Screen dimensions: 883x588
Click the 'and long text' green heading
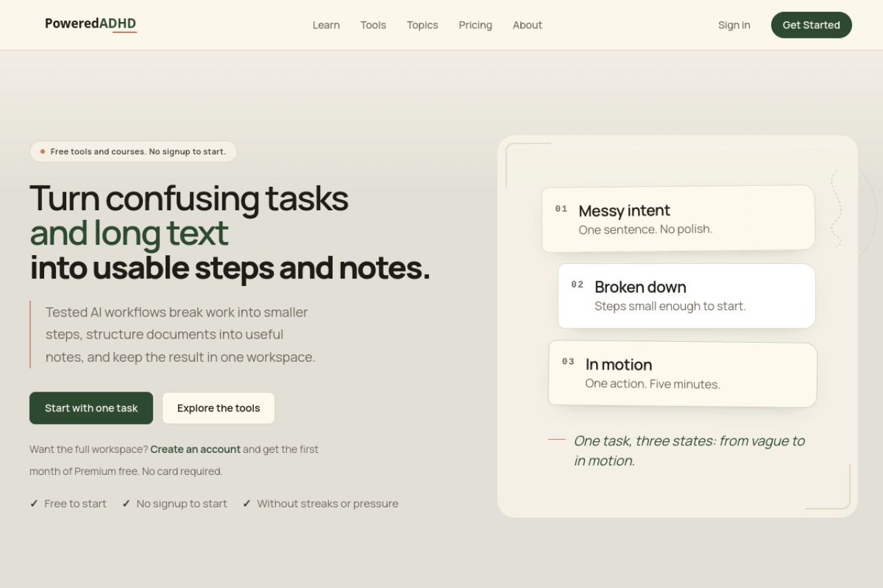[129, 233]
